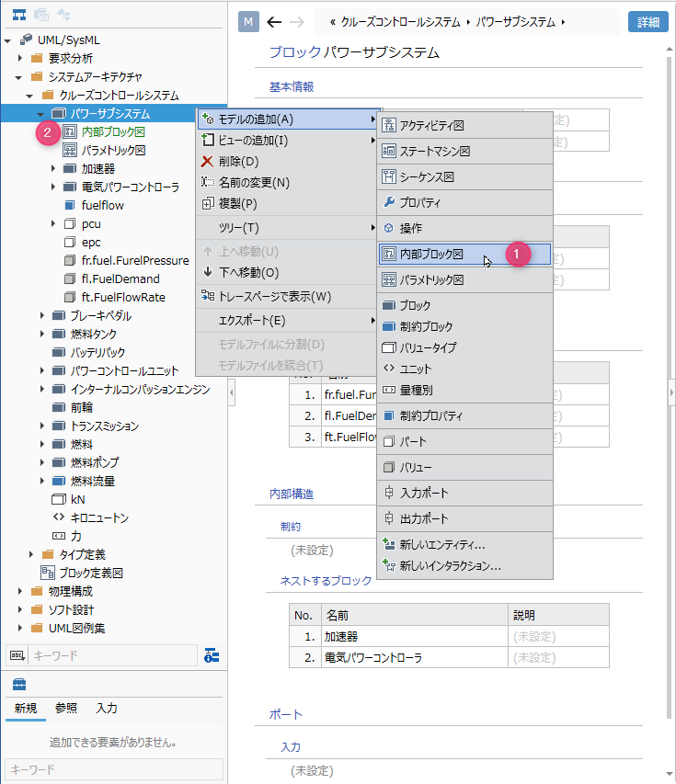Click パワーサブシステム in the breadcrumb
The image size is (676, 784).
click(515, 22)
